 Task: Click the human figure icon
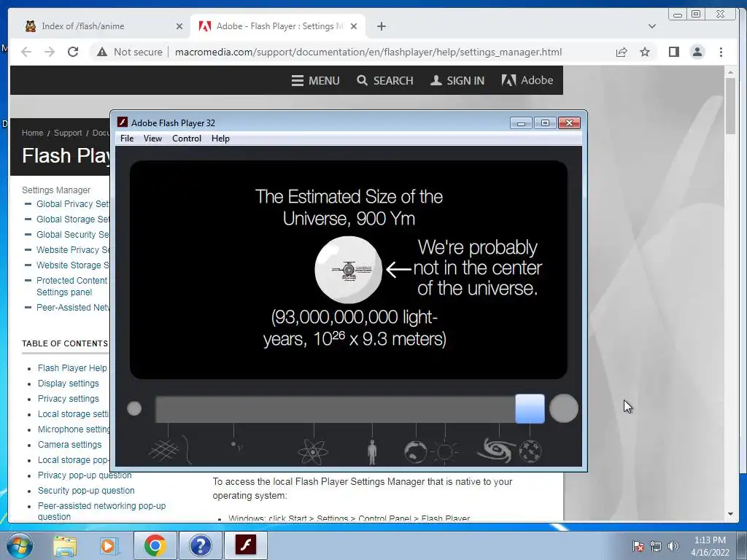pos(372,452)
